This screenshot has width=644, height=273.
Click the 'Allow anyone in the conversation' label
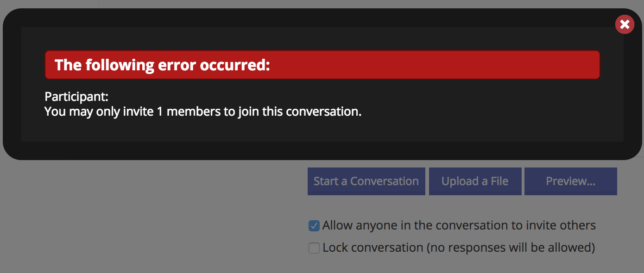459,226
